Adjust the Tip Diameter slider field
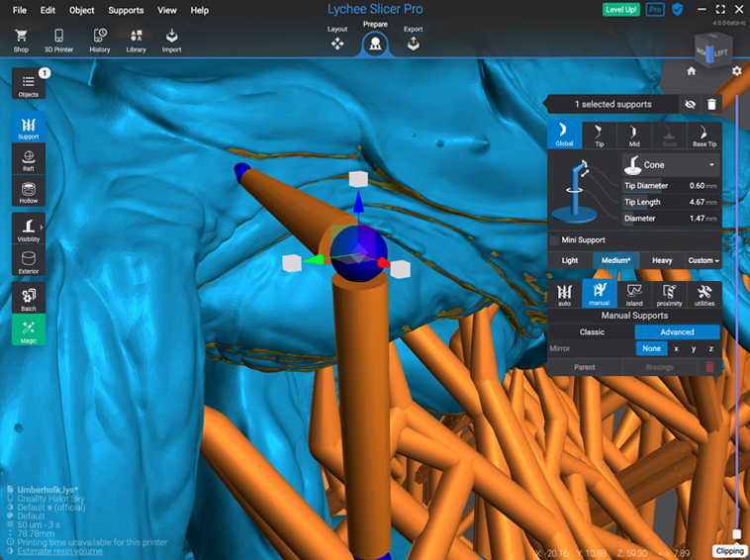The image size is (750, 560). [x=671, y=186]
